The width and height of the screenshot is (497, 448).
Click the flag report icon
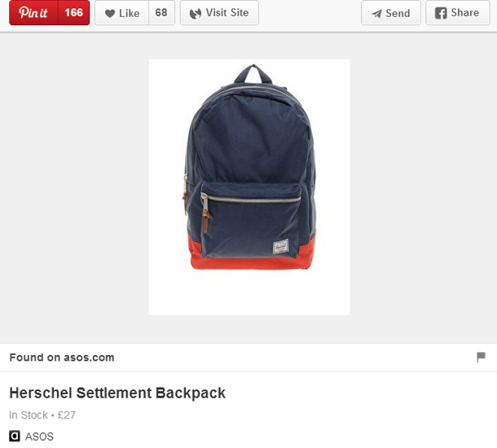coord(481,357)
